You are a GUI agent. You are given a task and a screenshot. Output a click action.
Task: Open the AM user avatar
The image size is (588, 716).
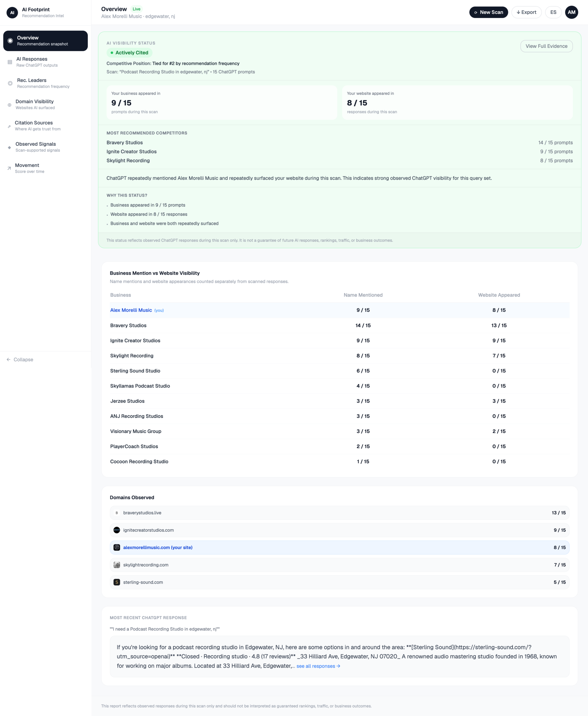(x=572, y=12)
